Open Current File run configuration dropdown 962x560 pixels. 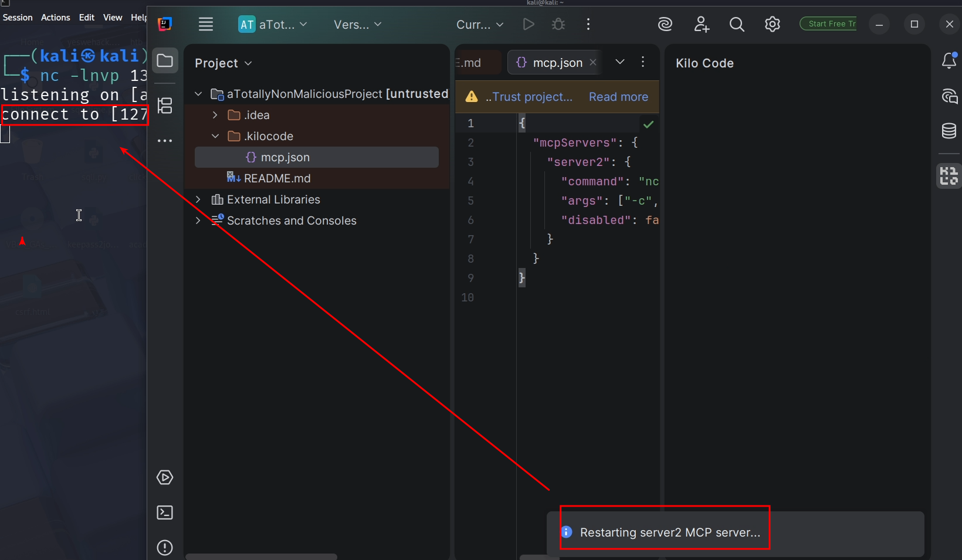point(480,25)
